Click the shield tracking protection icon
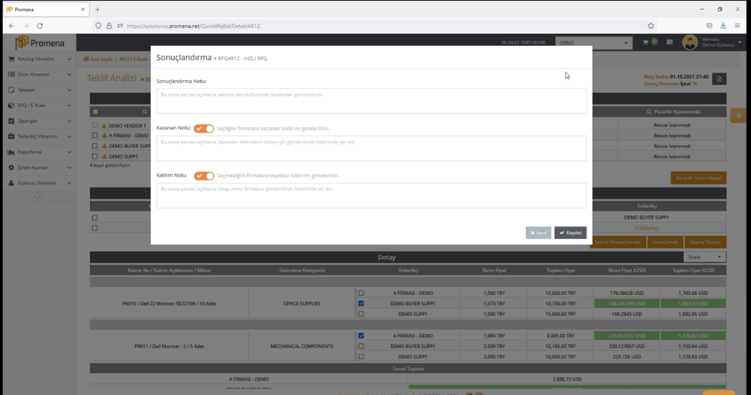The height and width of the screenshot is (395, 751). tap(98, 26)
